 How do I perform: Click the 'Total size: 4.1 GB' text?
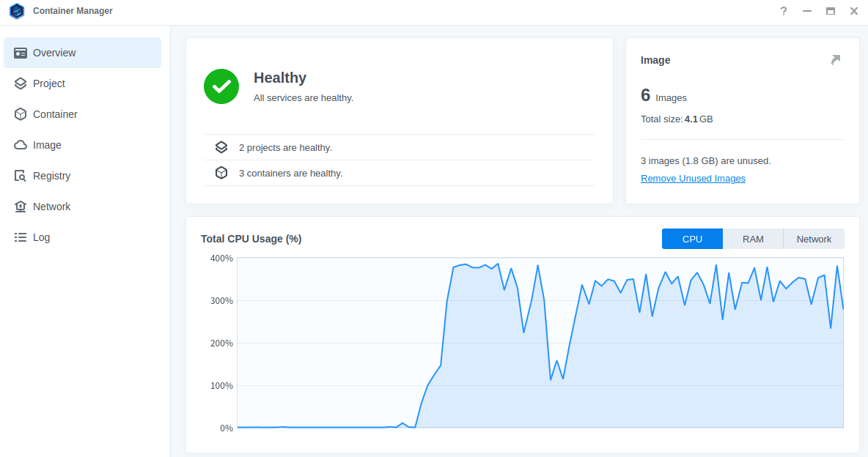pyautogui.click(x=677, y=119)
